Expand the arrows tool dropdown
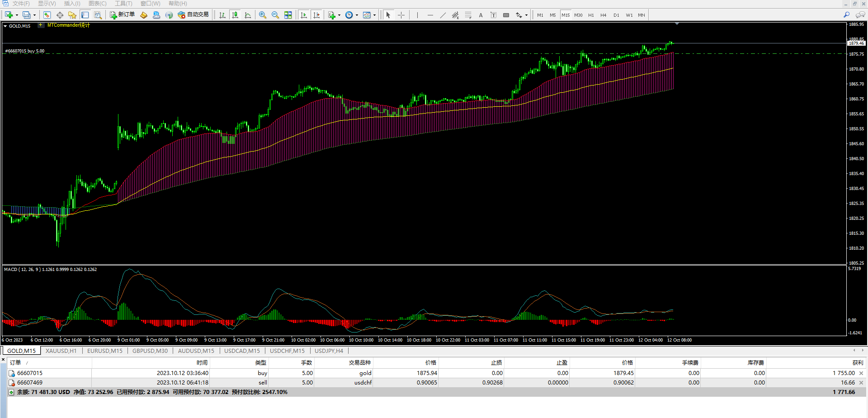The width and height of the screenshot is (868, 418). tap(526, 15)
